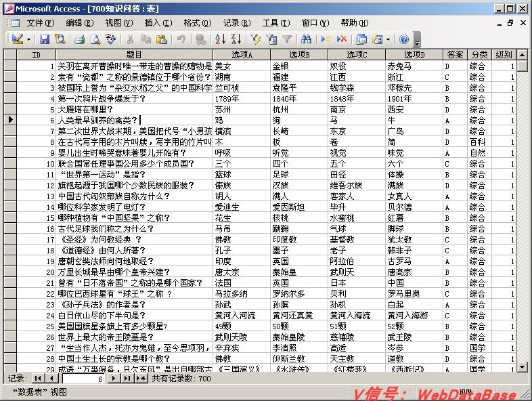Click 百科 category cell in row 8
Screen dimensions: 532x401
(x=479, y=142)
